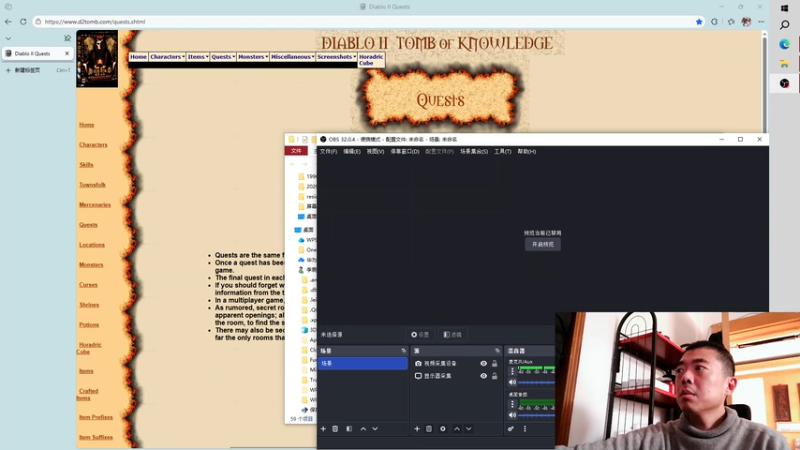Open browser settings and more menu
Image resolution: width=800 pixels, height=450 pixels.
pyautogui.click(x=761, y=21)
